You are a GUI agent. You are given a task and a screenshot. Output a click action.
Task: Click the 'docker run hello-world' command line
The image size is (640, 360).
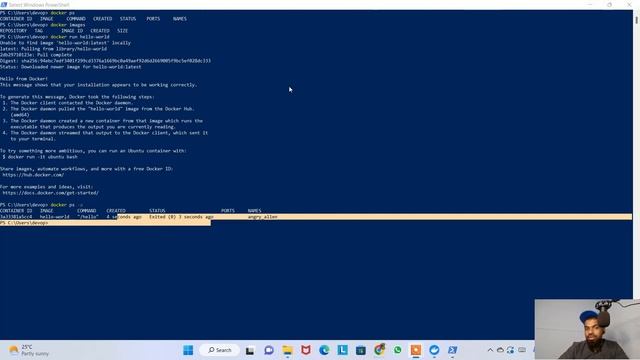(x=55, y=37)
